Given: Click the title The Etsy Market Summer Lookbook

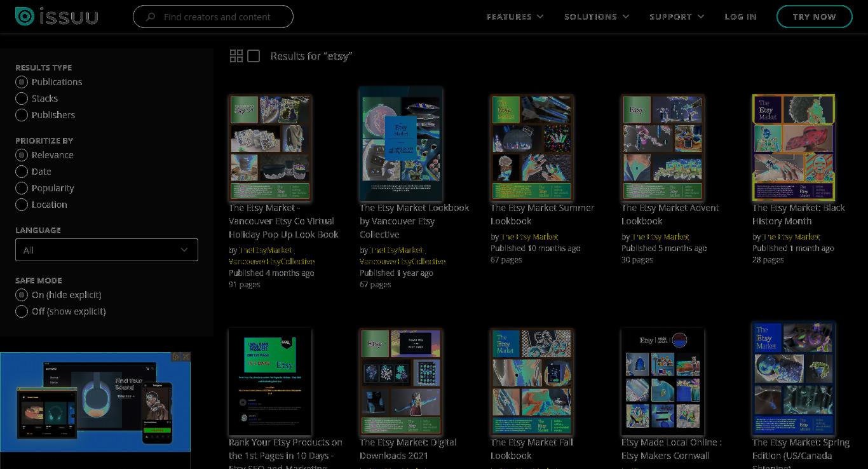Looking at the screenshot, I should click(543, 214).
